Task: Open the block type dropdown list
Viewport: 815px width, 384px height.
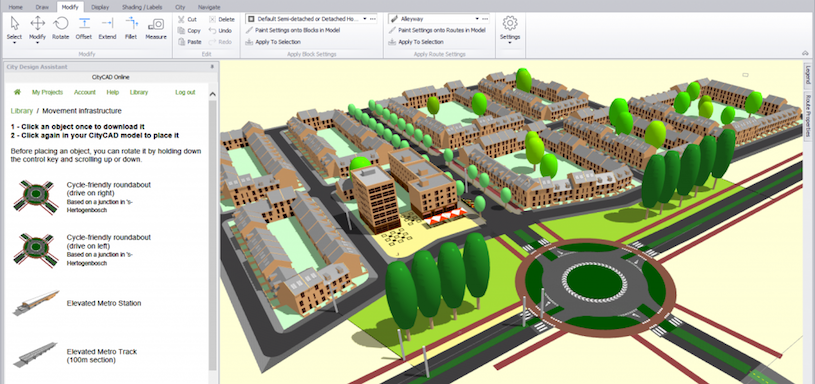Action: [365, 19]
